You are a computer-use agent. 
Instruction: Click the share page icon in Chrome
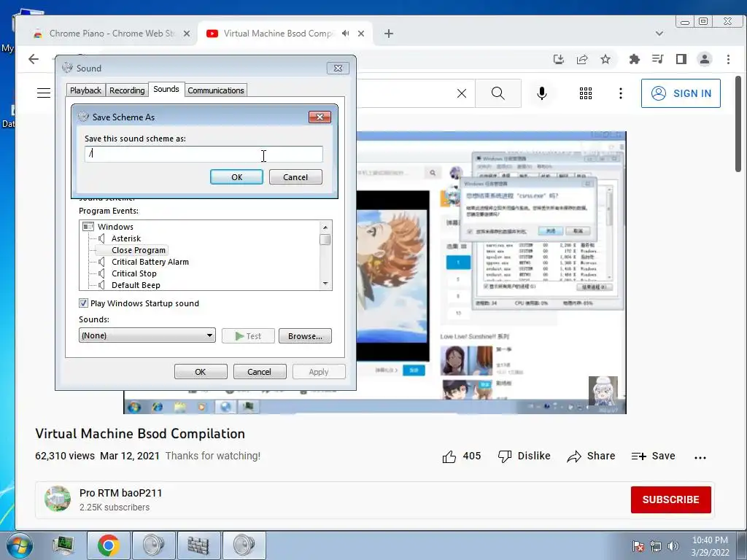click(581, 59)
